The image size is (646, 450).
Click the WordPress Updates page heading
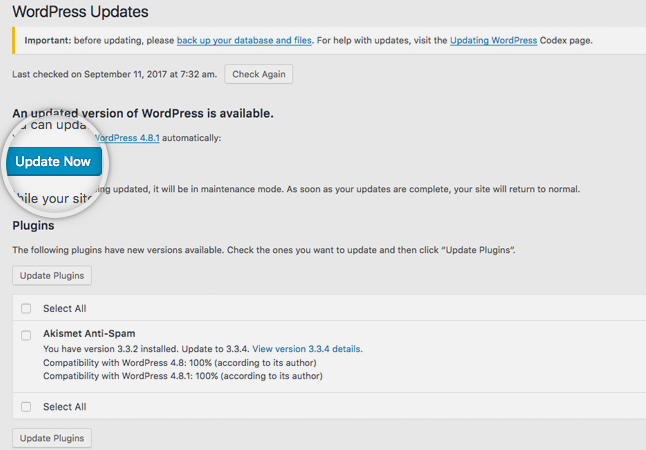80,13
